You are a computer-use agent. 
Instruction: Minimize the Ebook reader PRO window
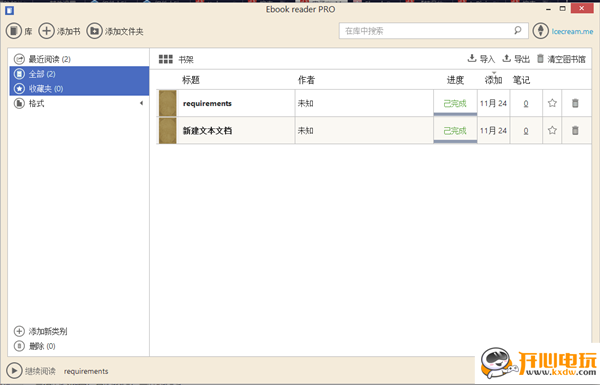point(548,9)
